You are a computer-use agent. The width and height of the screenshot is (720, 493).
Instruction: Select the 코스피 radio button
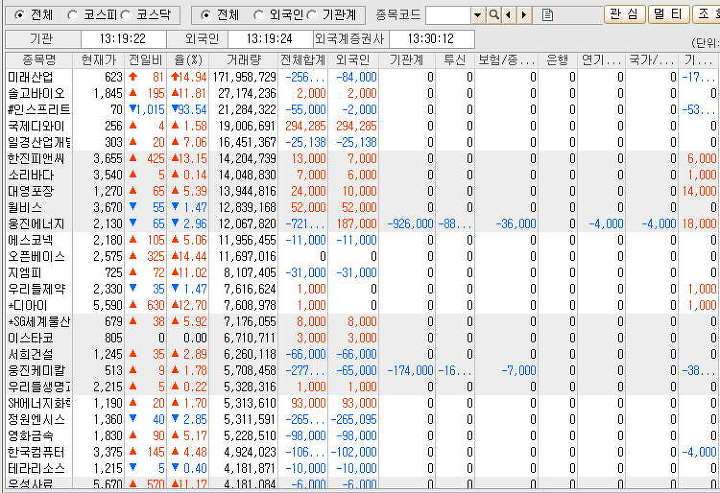(72, 15)
